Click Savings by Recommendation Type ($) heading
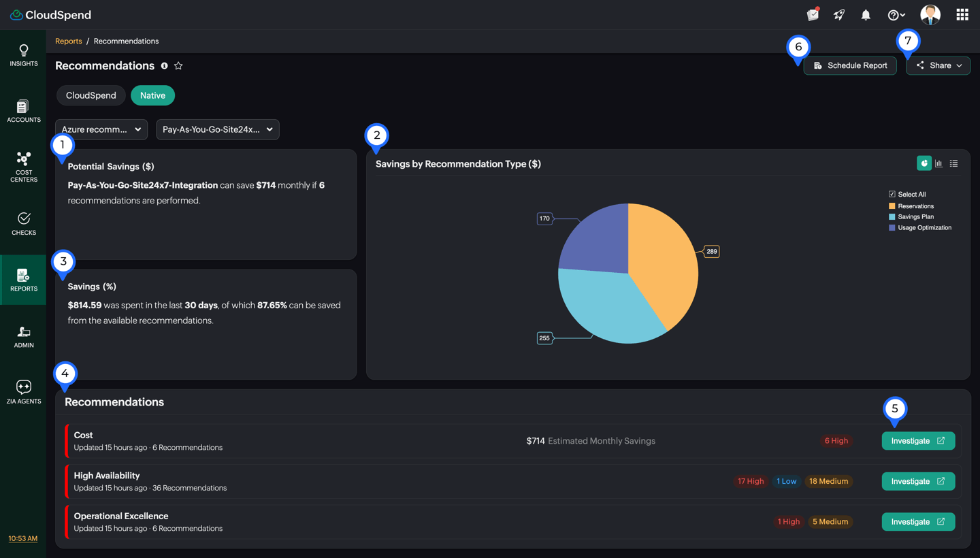 click(458, 164)
